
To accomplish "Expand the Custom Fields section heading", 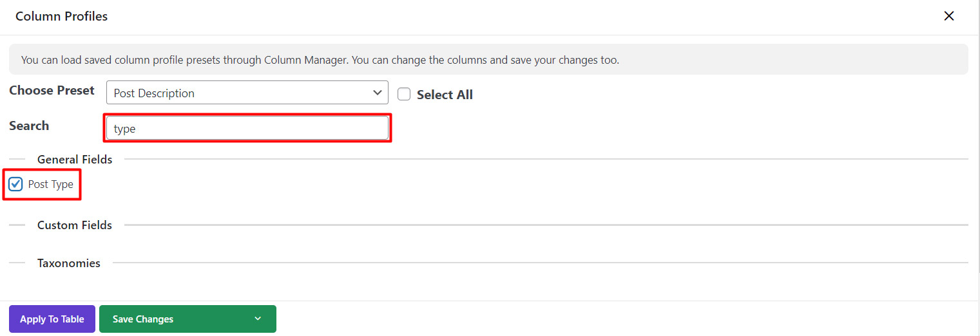I will pos(75,225).
